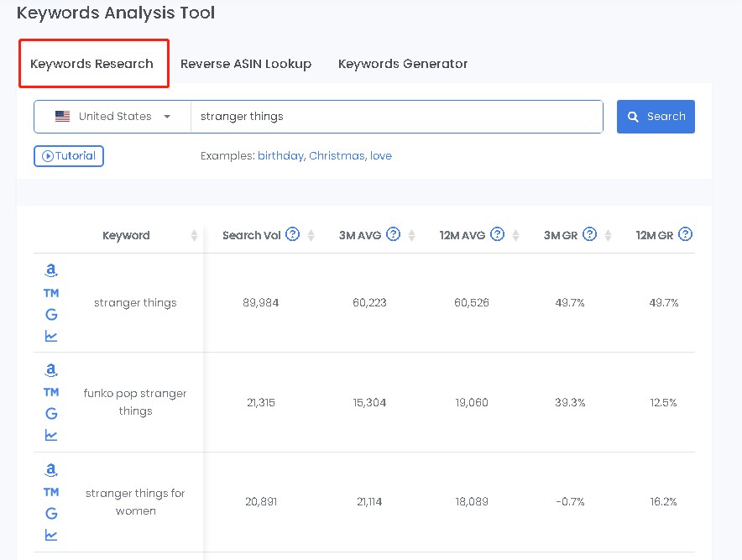Click search volume value 20,891
742x560 pixels.
click(x=261, y=501)
